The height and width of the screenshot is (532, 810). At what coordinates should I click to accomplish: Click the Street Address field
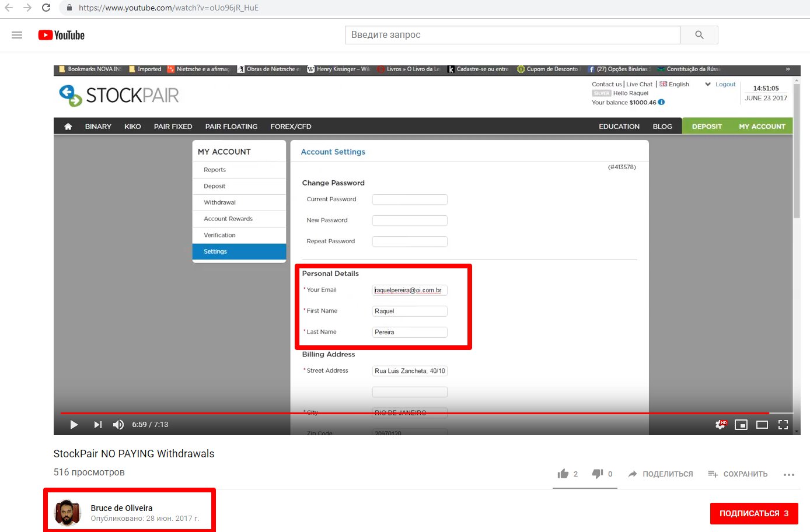[x=410, y=371]
